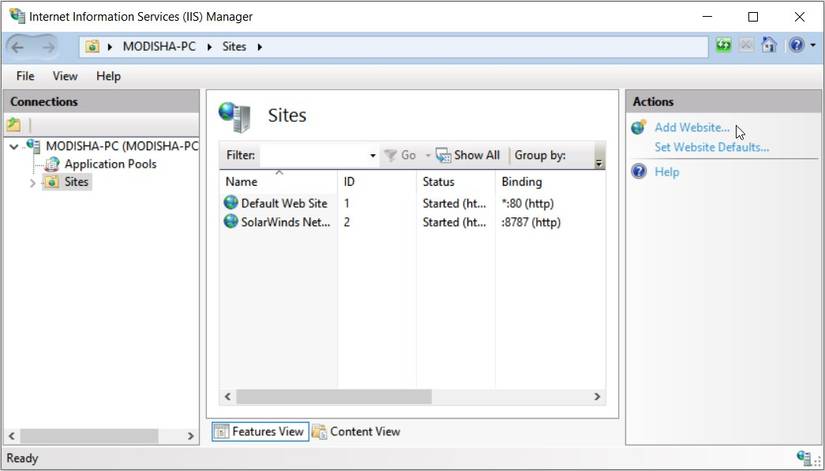Screen dimensions: 825x471
Task: Select the MODISHA-PC server tree label
Action: (122, 146)
